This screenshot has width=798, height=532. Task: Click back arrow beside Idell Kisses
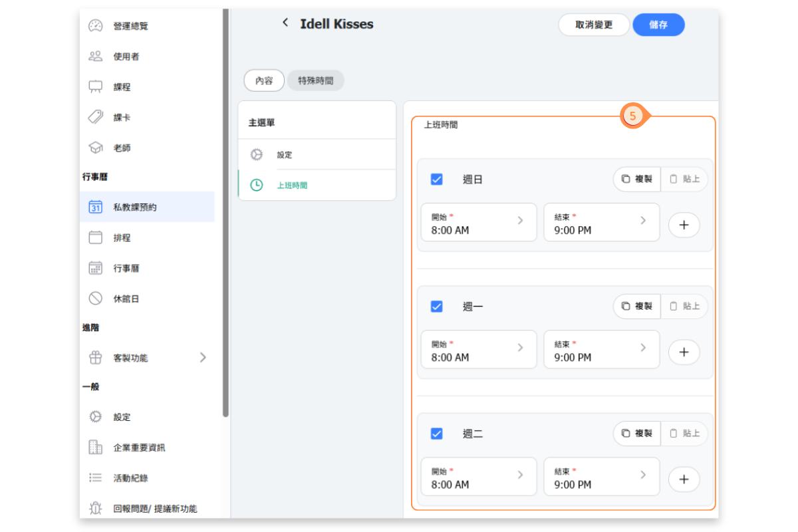[x=285, y=23]
